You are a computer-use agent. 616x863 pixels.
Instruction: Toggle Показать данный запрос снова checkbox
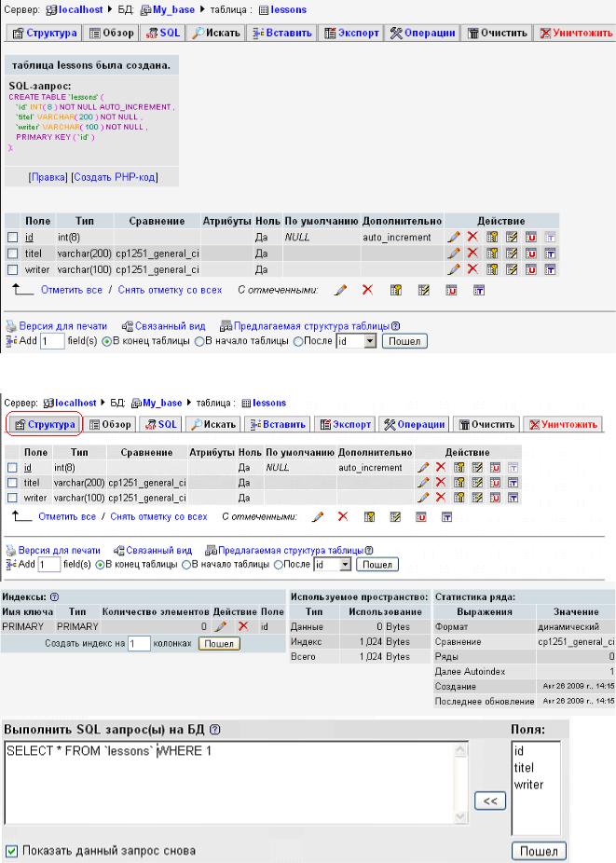coord(11,851)
